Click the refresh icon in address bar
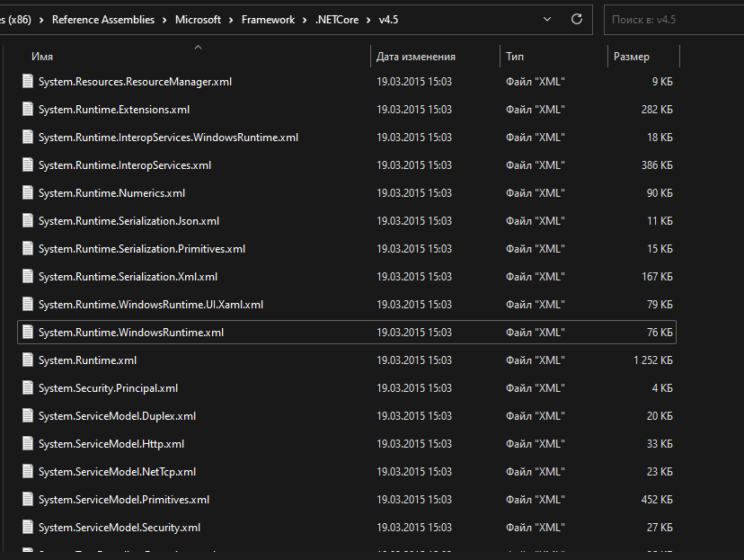The height and width of the screenshot is (560, 744). coord(577,19)
